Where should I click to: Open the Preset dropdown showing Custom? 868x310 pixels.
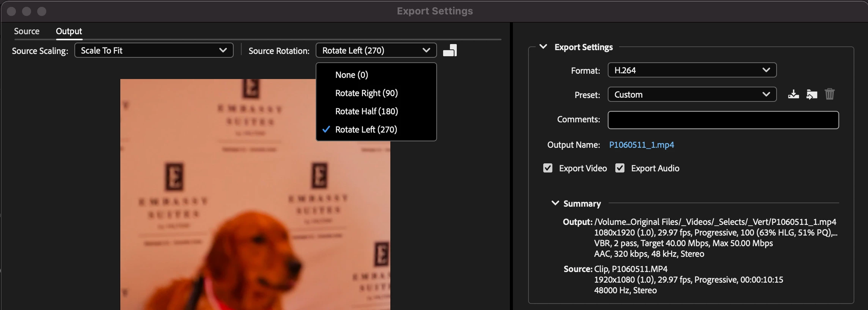pyautogui.click(x=692, y=95)
